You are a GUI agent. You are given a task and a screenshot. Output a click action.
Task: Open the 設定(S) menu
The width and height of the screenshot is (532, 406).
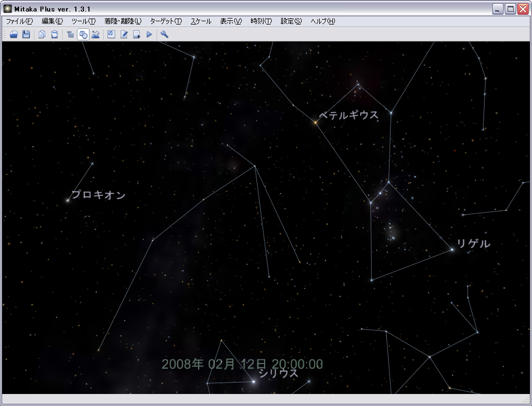[x=291, y=21]
